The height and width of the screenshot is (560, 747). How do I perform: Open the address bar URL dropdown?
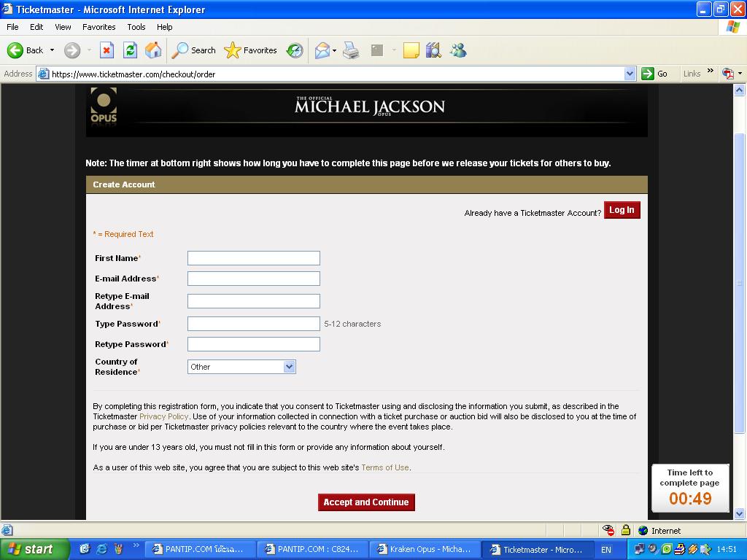pos(630,74)
